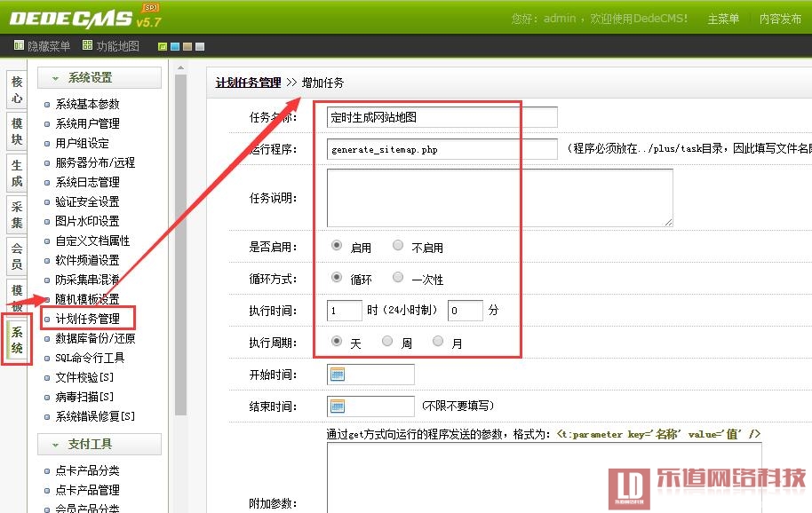Screen dimensions: 812x513
Task: Click the minute input for 执行时间
Action: click(x=465, y=311)
